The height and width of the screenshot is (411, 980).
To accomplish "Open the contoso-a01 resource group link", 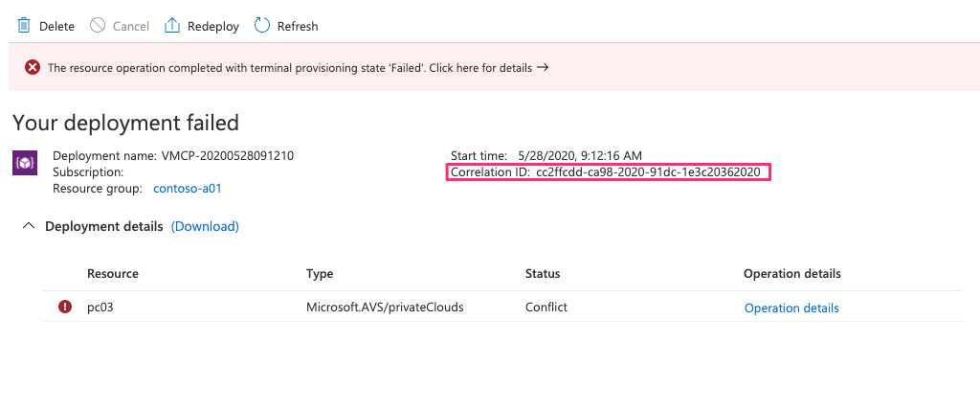I will click(188, 189).
